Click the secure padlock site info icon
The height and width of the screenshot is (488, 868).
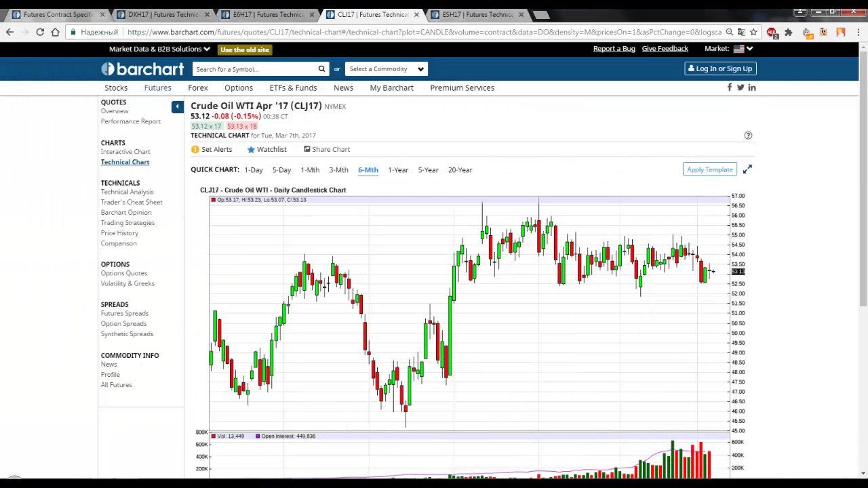[x=73, y=32]
